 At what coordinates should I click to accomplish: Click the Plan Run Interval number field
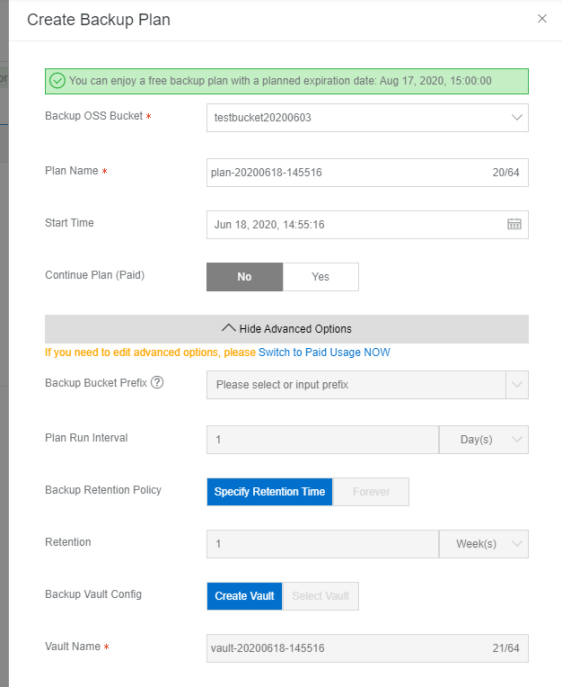[x=323, y=439]
